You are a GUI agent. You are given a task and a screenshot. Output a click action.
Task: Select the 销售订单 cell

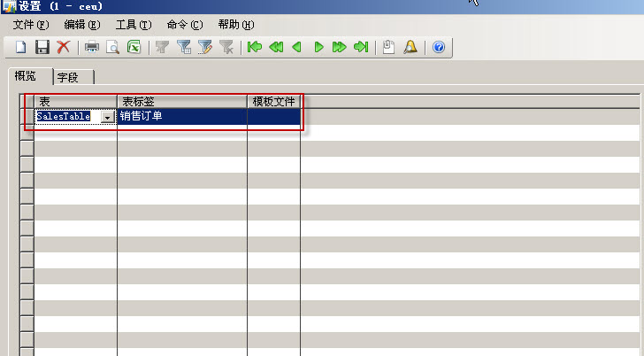pos(182,116)
